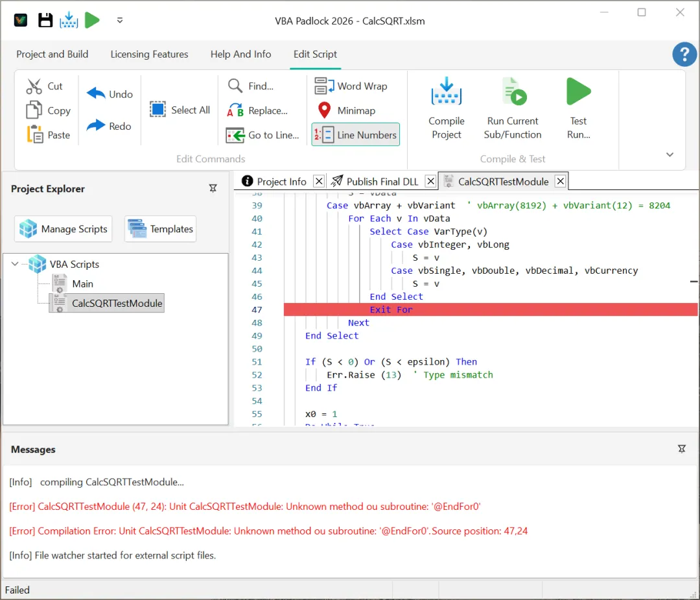700x600 pixels.
Task: Click the minimap marker at editor's right edge
Action: coord(694,282)
